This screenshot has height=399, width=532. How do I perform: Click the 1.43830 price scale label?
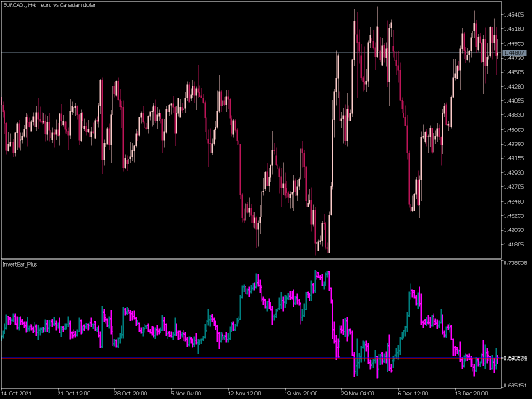[x=514, y=115]
